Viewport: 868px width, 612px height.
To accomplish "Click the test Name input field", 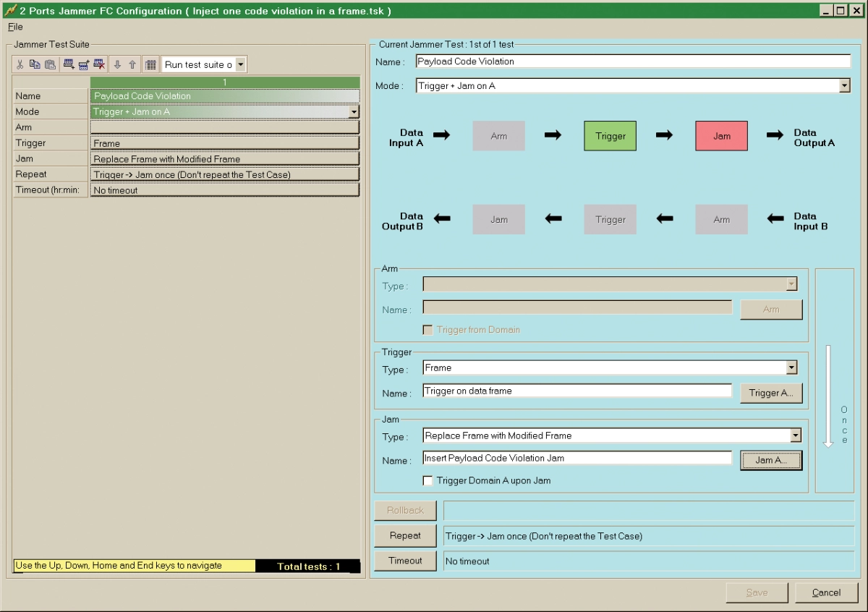I will pyautogui.click(x=634, y=61).
